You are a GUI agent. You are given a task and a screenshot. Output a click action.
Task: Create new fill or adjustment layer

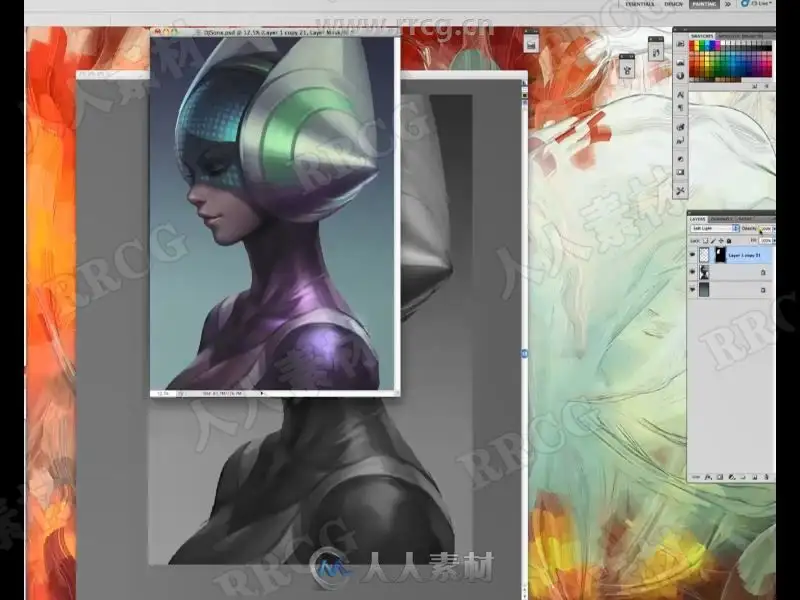click(x=732, y=477)
